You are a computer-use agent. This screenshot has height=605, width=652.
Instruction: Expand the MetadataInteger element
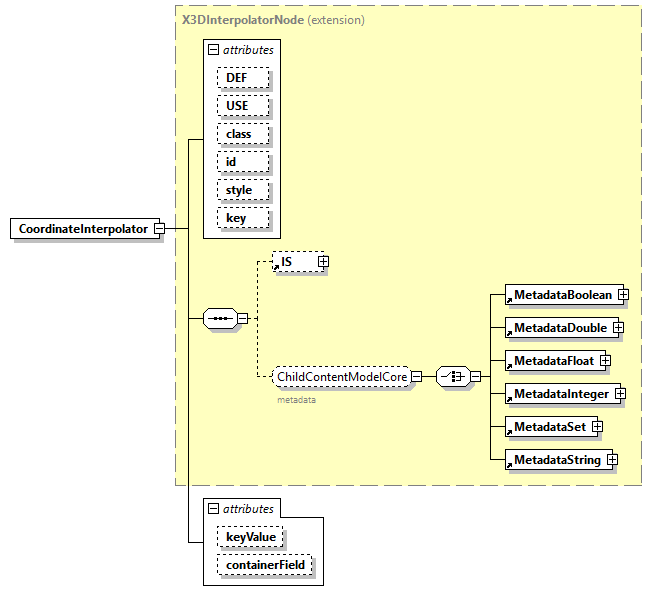pyautogui.click(x=620, y=394)
